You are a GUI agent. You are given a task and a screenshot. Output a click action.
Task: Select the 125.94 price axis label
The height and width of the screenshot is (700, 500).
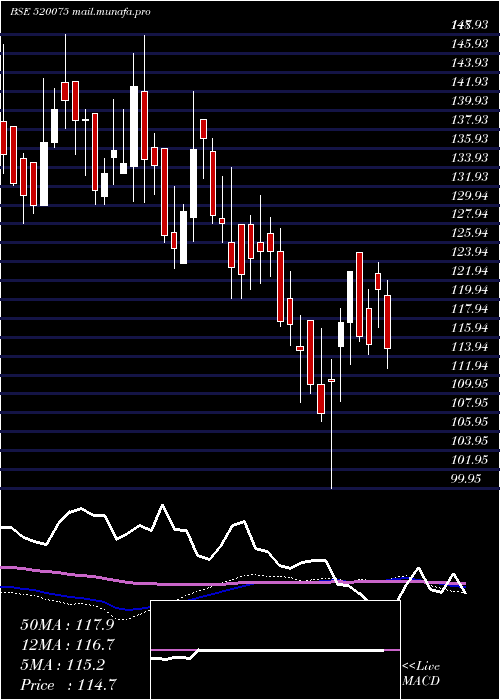click(x=469, y=233)
